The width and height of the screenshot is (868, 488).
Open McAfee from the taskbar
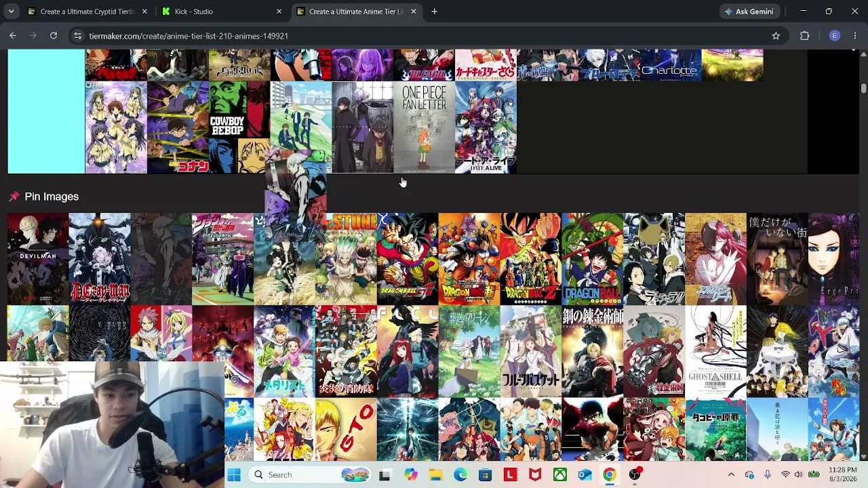tap(535, 475)
